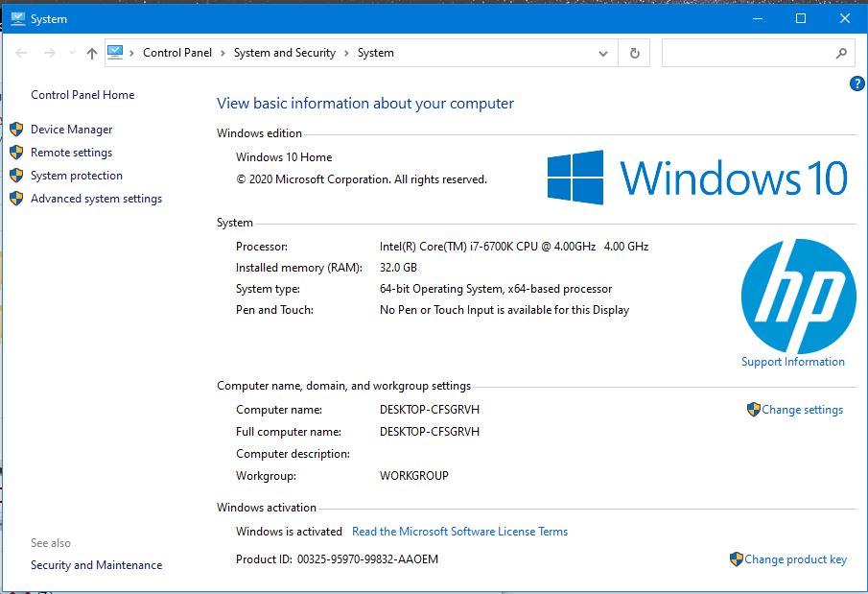Click the Product ID number text
Viewport: 868px width, 594px height.
[367, 559]
